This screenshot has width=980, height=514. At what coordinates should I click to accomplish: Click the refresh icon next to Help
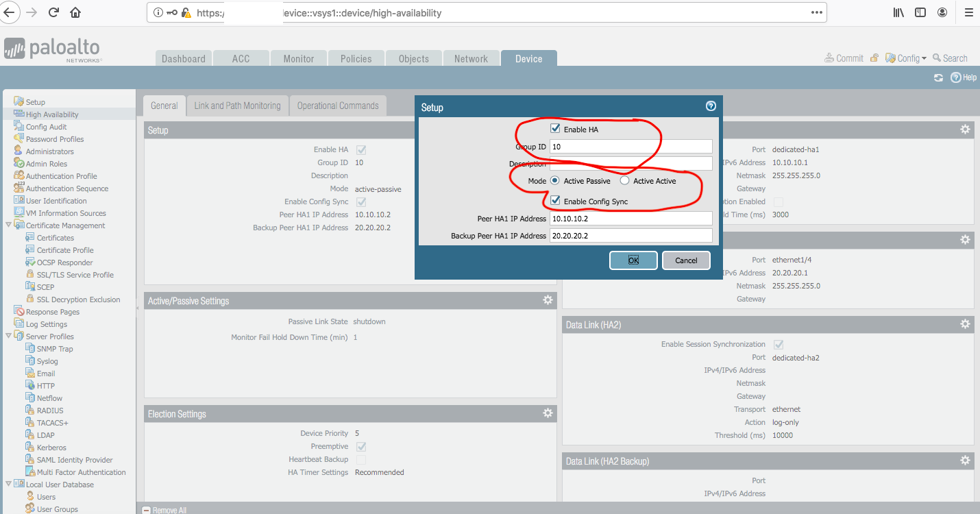[938, 78]
